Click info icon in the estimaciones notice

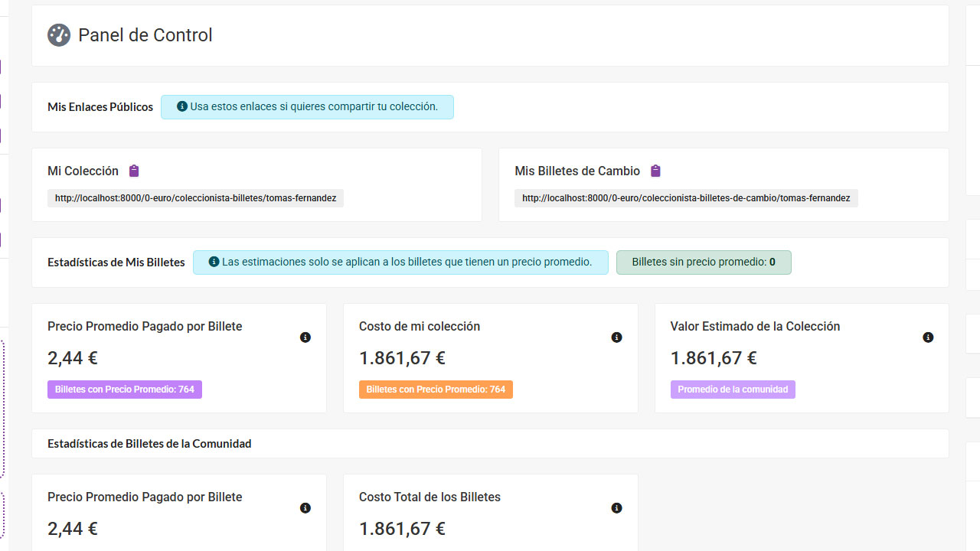(x=214, y=262)
